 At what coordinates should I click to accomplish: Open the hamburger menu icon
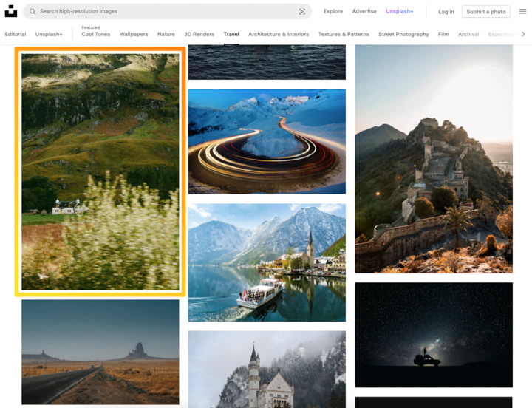[x=523, y=12]
